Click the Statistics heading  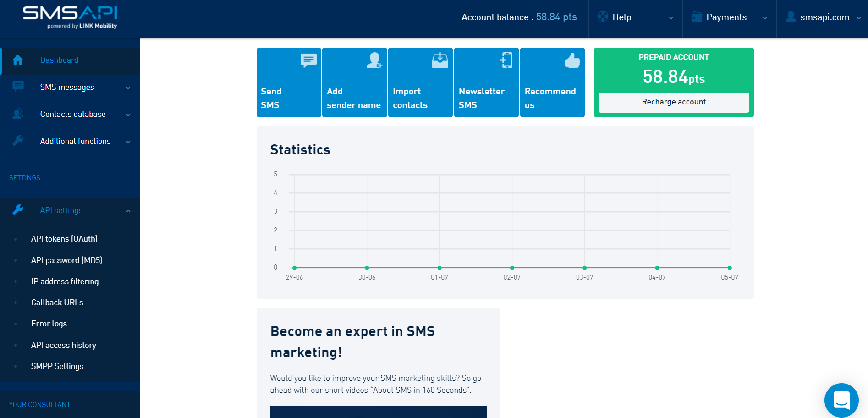pos(300,150)
